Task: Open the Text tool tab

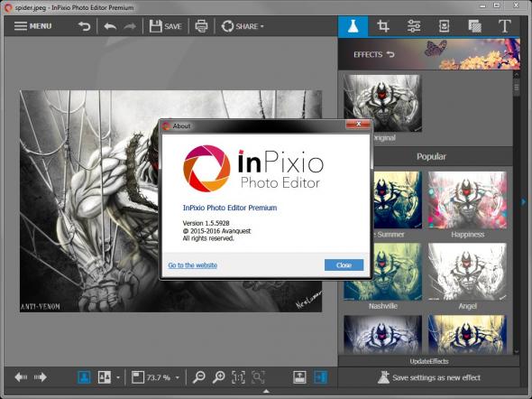Action: [505, 26]
